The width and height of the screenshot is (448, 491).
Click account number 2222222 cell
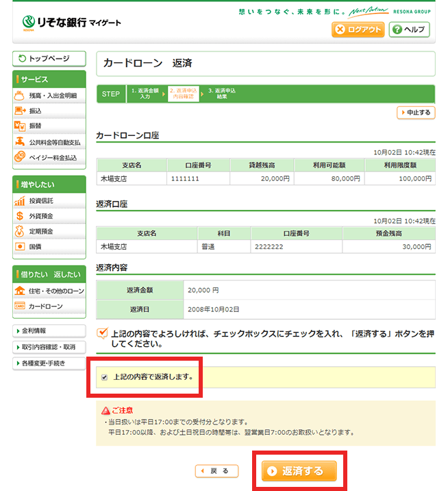[x=296, y=247]
